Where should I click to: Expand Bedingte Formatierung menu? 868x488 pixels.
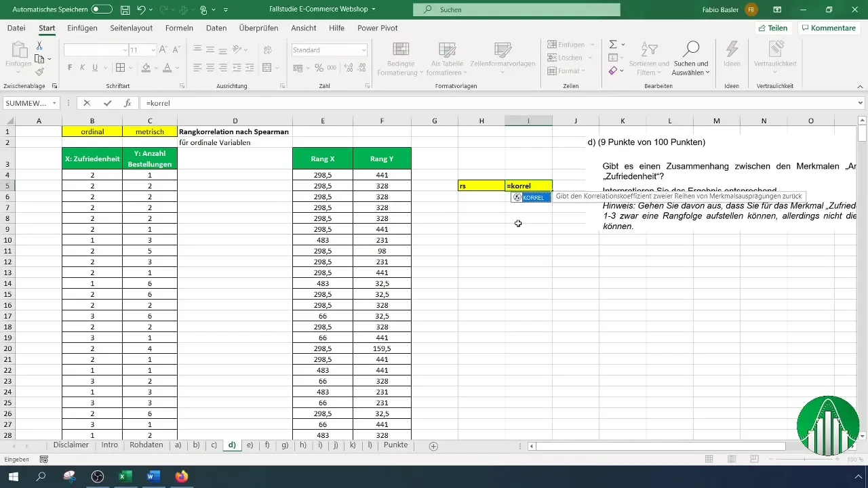(400, 59)
